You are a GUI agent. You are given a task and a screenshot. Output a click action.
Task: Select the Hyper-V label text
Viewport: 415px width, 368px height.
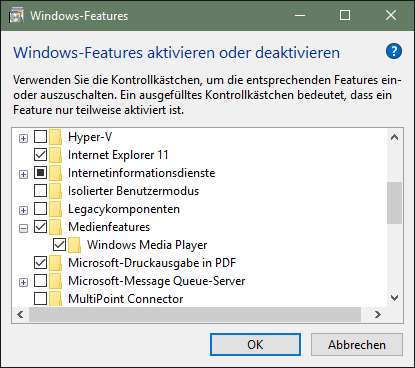tap(90, 137)
